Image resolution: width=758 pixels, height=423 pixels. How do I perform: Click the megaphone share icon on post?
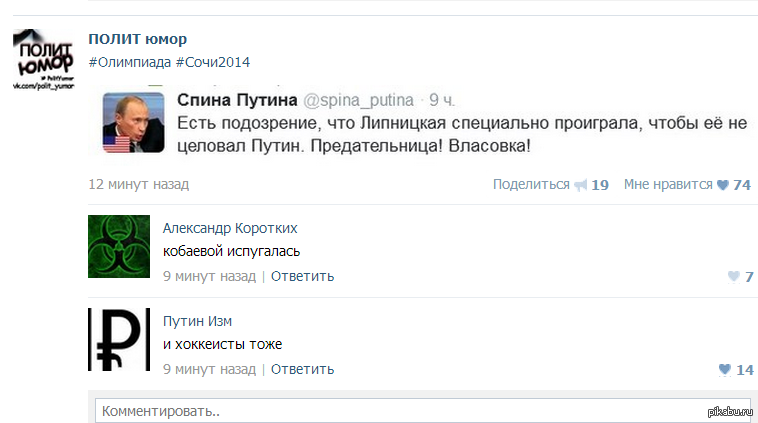(x=579, y=185)
